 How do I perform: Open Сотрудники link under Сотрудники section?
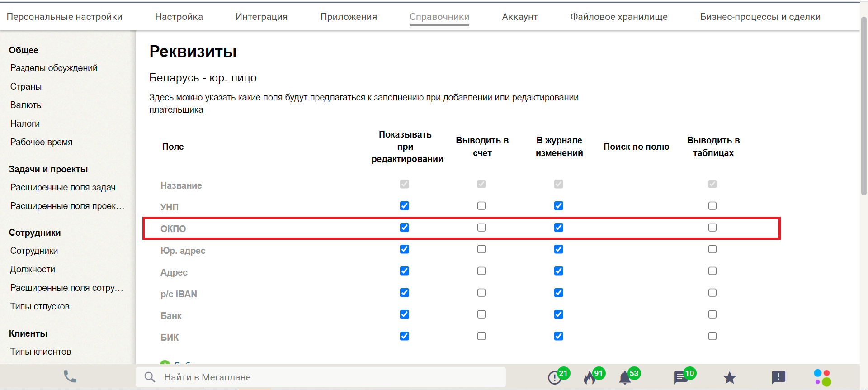34,251
